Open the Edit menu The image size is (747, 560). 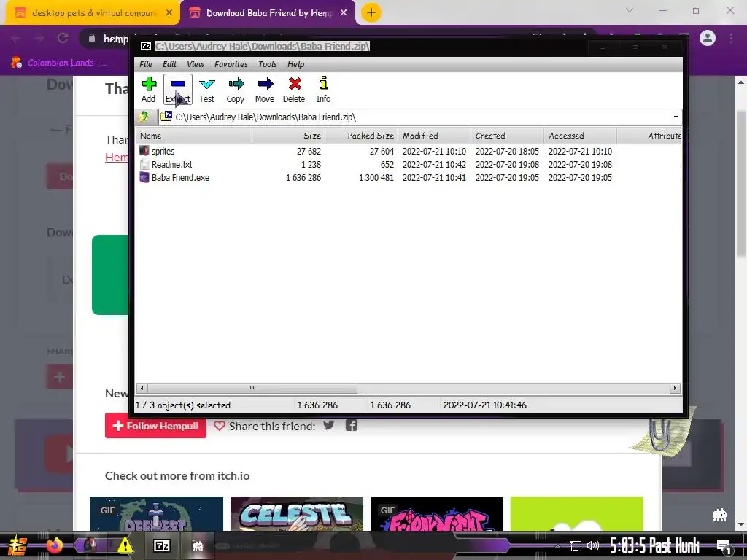(x=169, y=64)
